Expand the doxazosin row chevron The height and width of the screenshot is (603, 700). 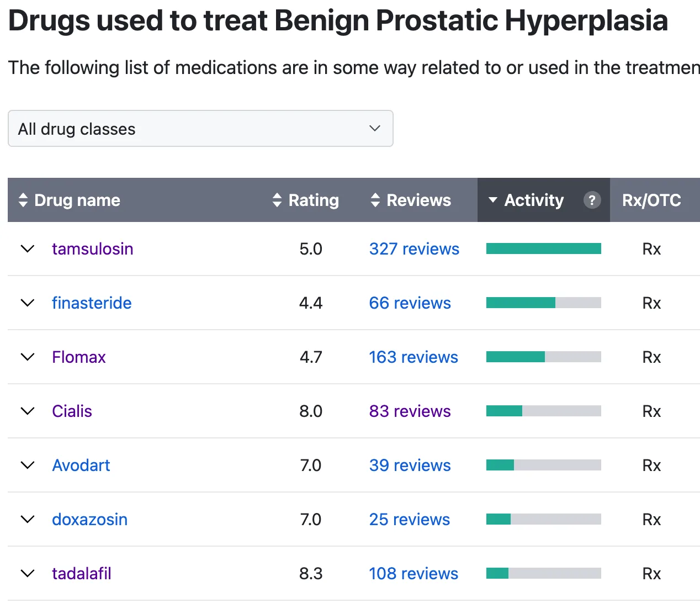coord(27,520)
